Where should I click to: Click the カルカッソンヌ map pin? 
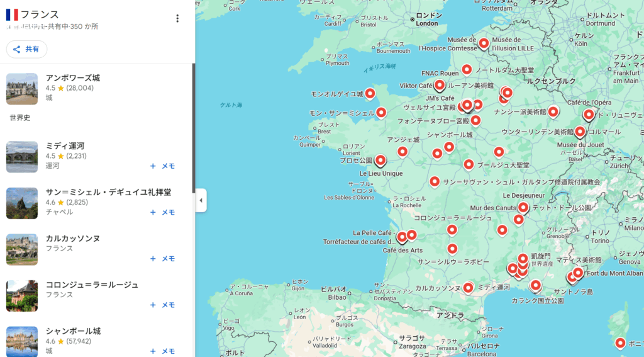coord(468,287)
